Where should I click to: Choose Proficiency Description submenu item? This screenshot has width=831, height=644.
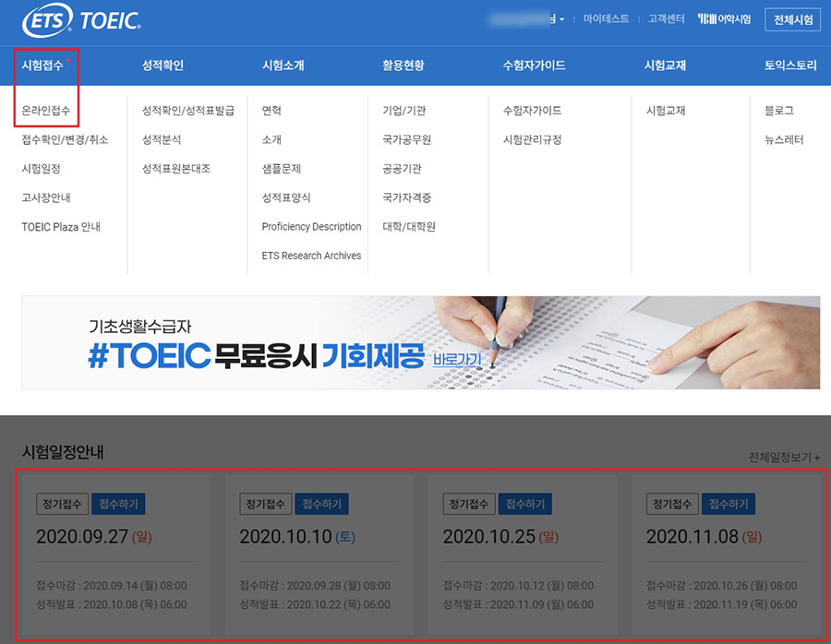pyautogui.click(x=312, y=227)
